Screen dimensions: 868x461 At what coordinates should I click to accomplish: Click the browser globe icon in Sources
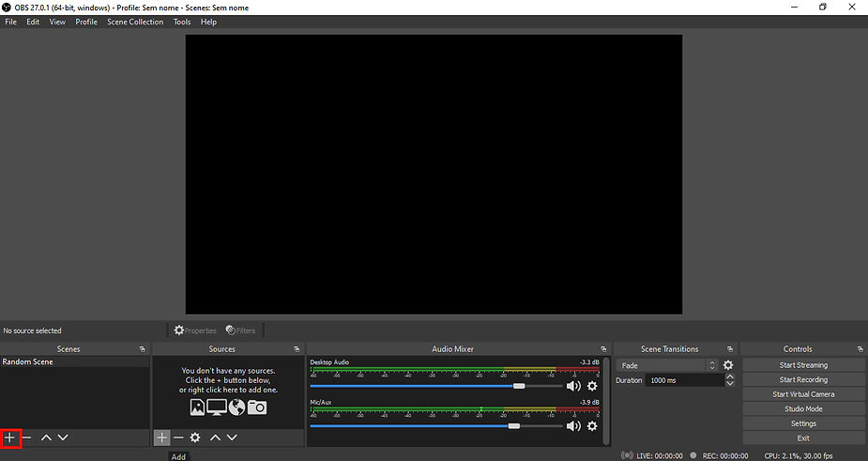[x=236, y=407]
